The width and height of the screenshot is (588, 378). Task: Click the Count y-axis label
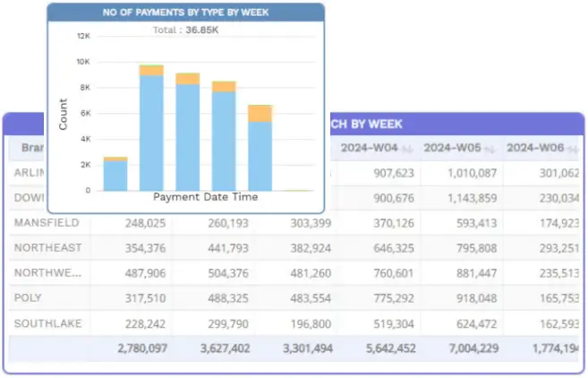tap(63, 114)
